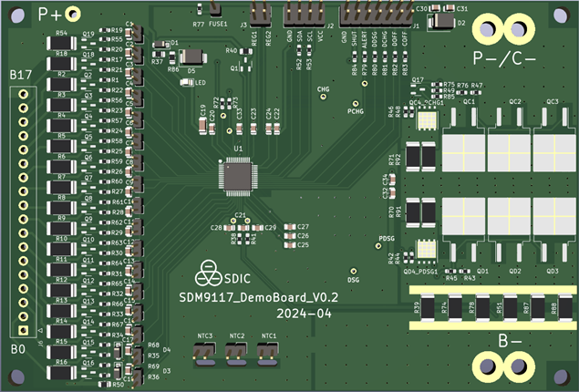The image size is (579, 392).
Task: Click the square pin-1 pad of J6
Action: 24,330
